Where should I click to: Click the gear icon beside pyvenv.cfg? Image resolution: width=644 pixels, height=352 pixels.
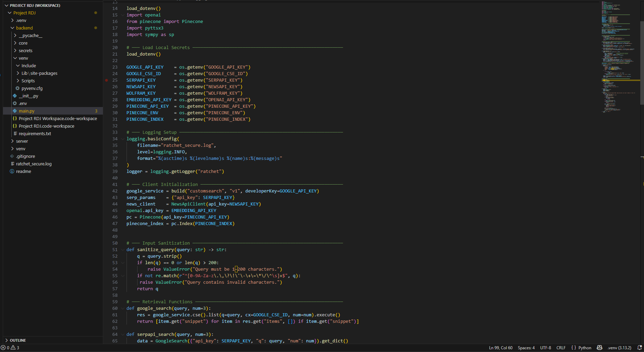(17, 88)
